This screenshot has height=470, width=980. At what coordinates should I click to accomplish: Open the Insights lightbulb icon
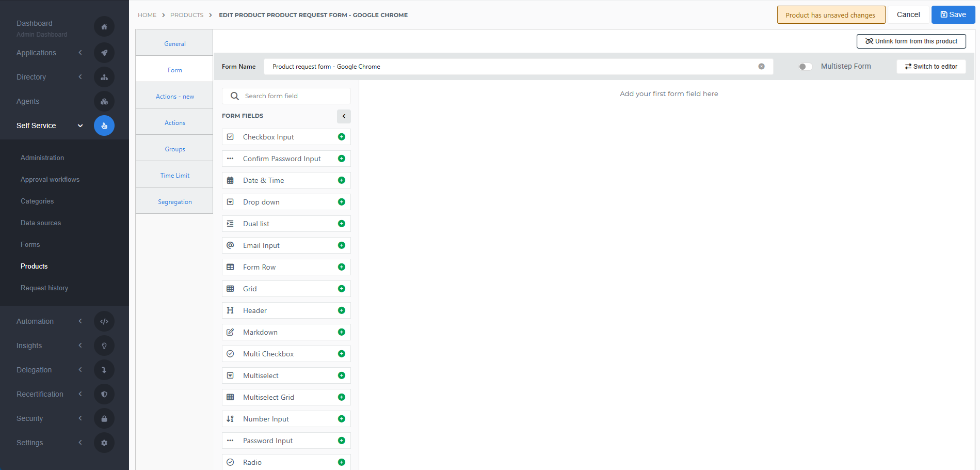104,345
